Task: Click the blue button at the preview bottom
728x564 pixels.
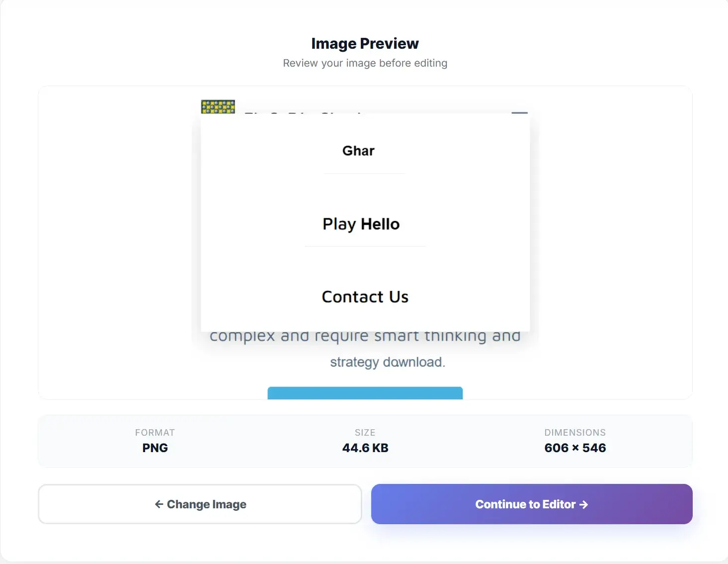Action: click(x=365, y=393)
